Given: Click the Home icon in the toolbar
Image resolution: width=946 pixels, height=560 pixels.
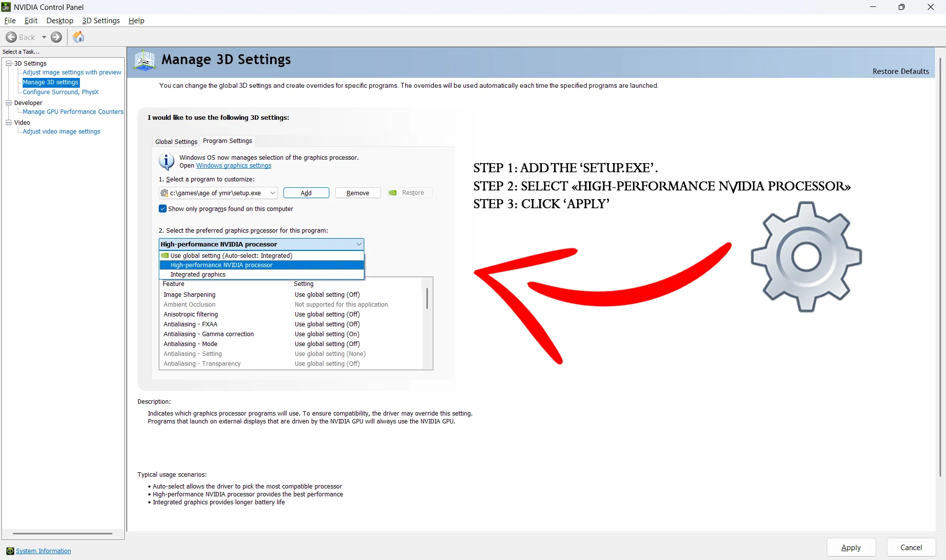Looking at the screenshot, I should (78, 36).
